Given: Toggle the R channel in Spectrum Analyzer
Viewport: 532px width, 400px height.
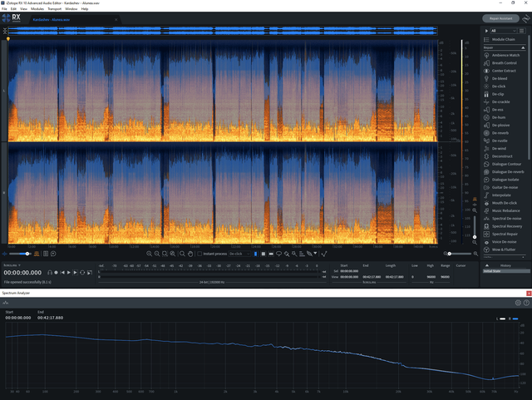Looking at the screenshot, I should 514,319.
